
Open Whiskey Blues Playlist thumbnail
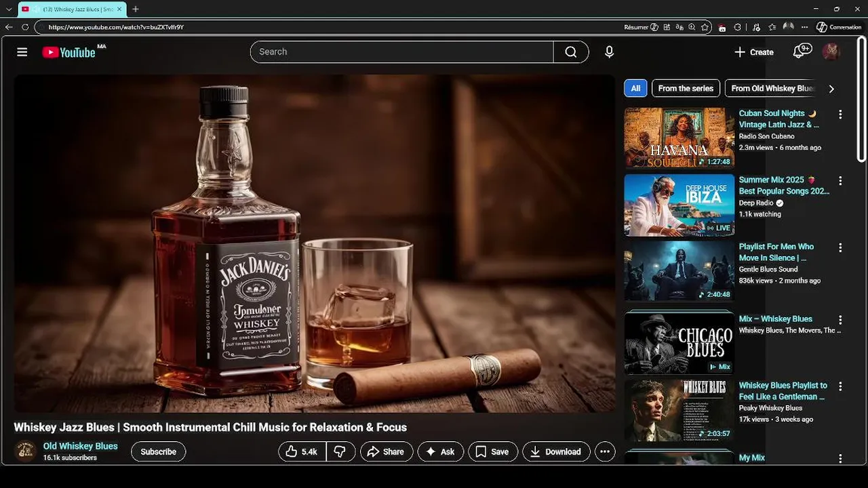click(x=679, y=410)
